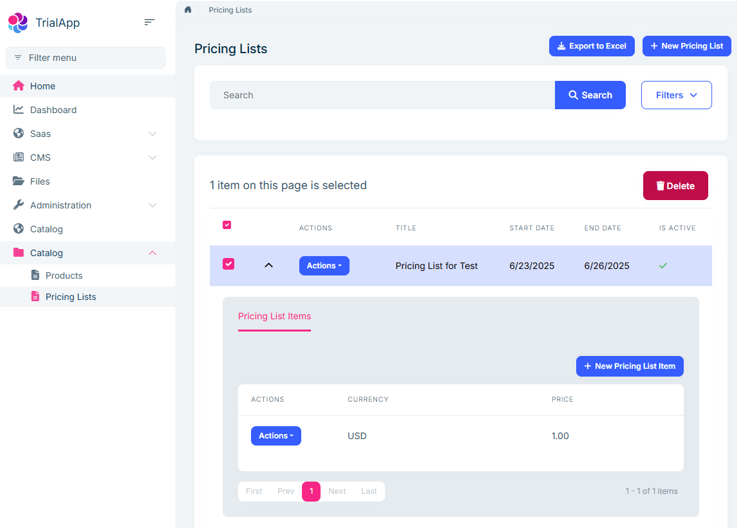Open Dashboard via its chart icon
This screenshot has height=528, width=737.
tap(18, 110)
